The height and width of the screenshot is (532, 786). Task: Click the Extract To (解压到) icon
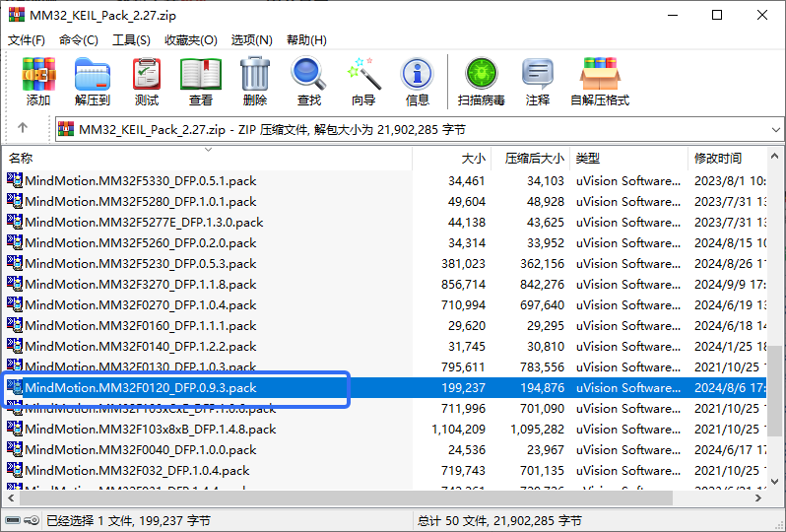pos(93,81)
